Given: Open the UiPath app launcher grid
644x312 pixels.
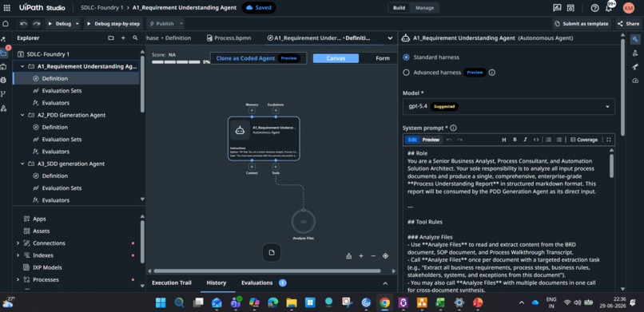Looking at the screenshot, I should coord(6,8).
